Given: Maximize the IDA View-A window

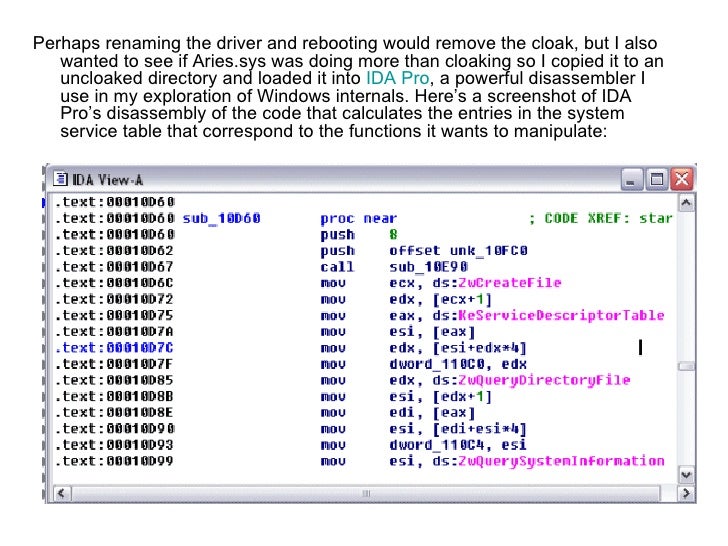Looking at the screenshot, I should pyautogui.click(x=656, y=179).
